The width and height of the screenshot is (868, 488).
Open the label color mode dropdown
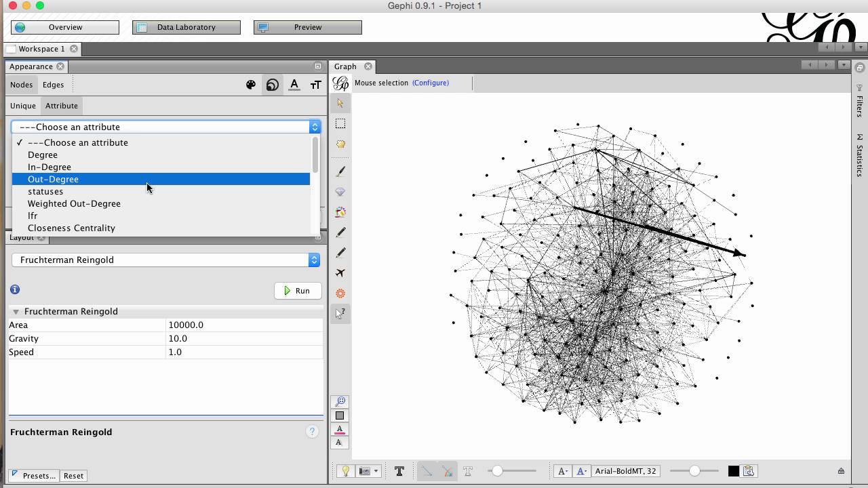coord(581,471)
